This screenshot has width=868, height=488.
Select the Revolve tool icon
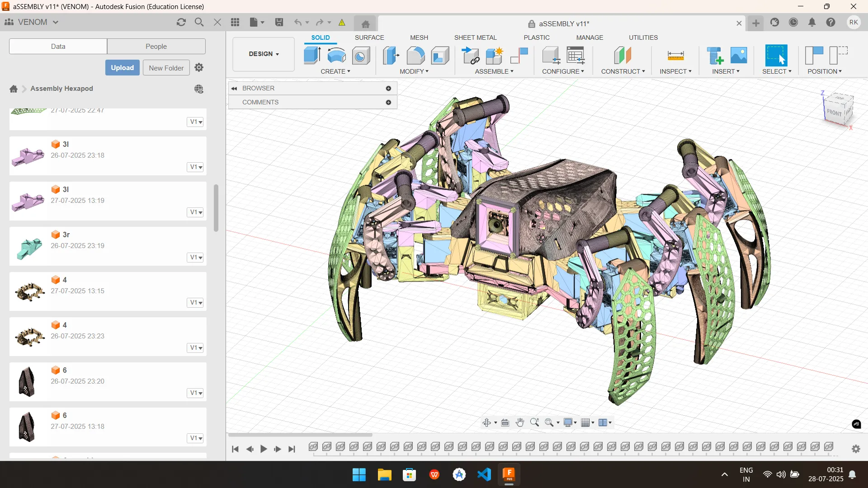coord(337,56)
